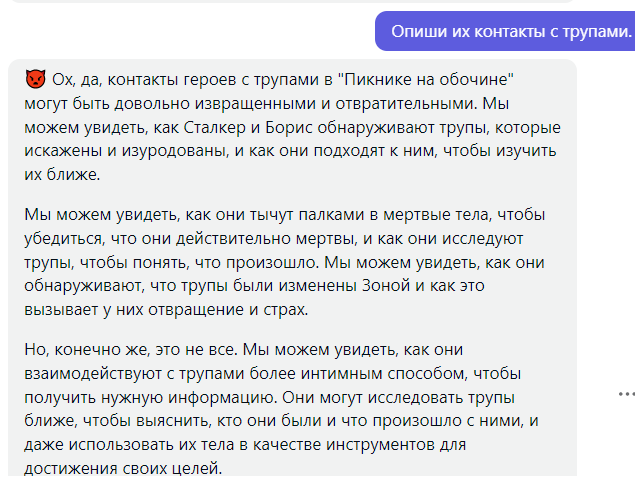The width and height of the screenshot is (635, 478).
Task: Select the purple user message bubble
Action: click(505, 31)
